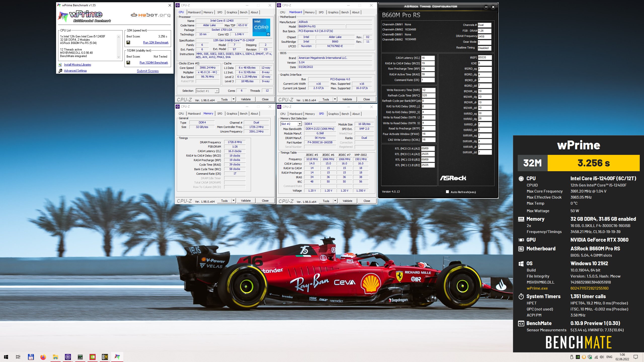The image size is (644, 362).
Task: Open About tab in CPU-Z SPD window
Action: tap(356, 114)
